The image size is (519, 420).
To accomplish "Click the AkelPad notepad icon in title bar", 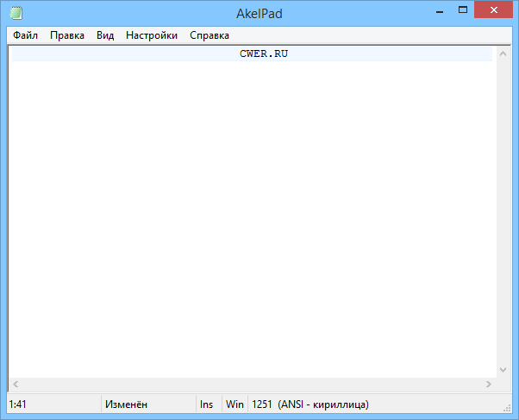I will coord(16,14).
